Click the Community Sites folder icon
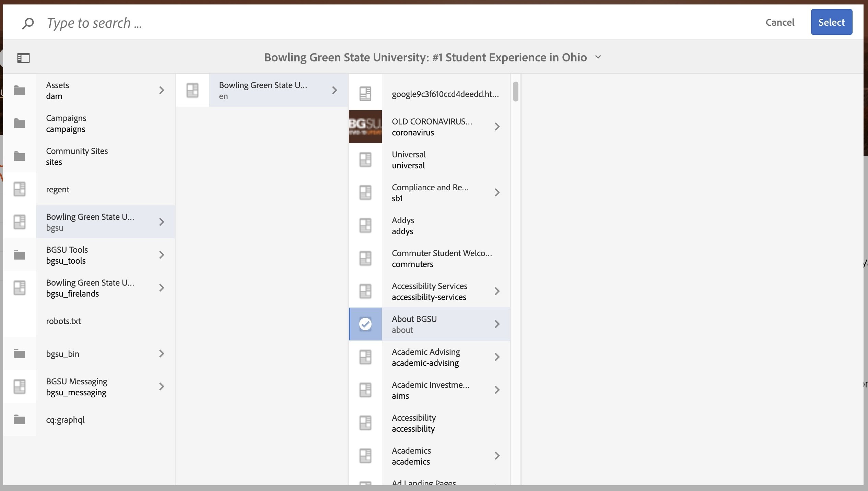This screenshot has height=491, width=868. pos(19,156)
